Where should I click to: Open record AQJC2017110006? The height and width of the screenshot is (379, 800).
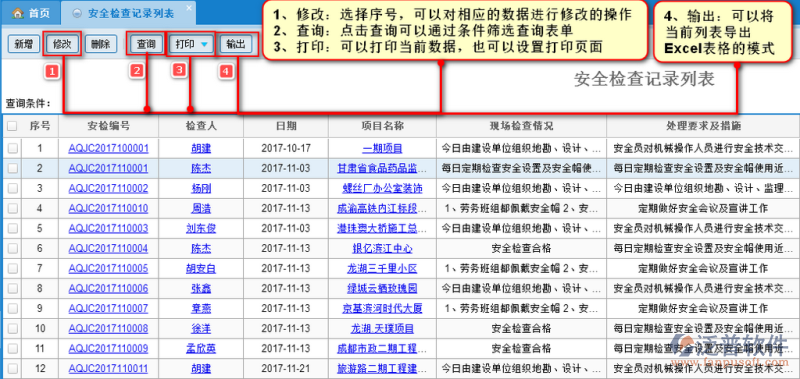(x=108, y=289)
